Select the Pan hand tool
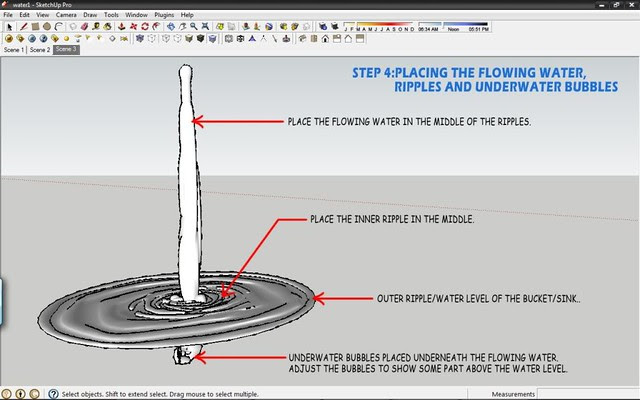This screenshot has height=400, width=640. [x=182, y=27]
